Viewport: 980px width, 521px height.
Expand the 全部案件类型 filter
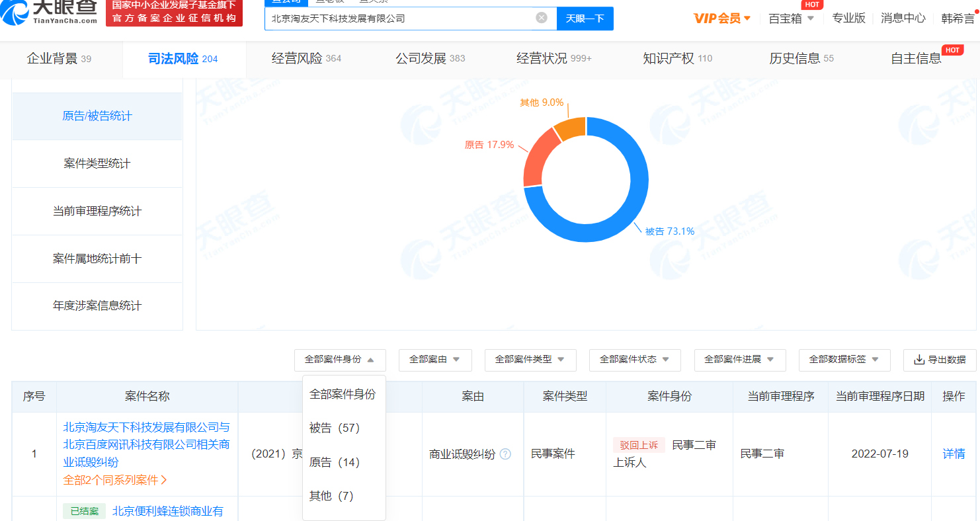point(530,360)
